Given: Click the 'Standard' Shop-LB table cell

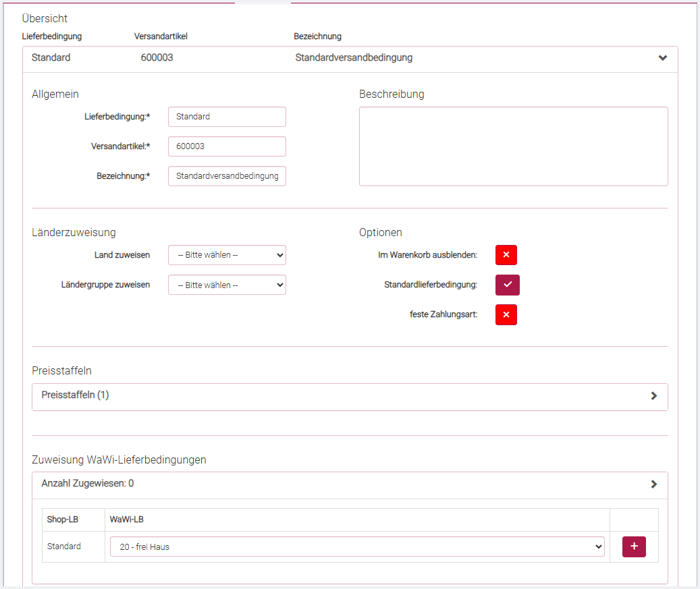Looking at the screenshot, I should [64, 546].
